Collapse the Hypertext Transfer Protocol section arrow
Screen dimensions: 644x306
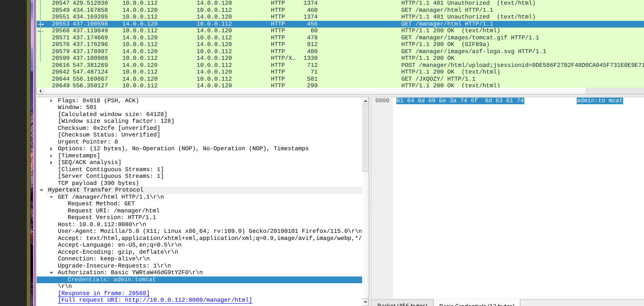coord(41,190)
